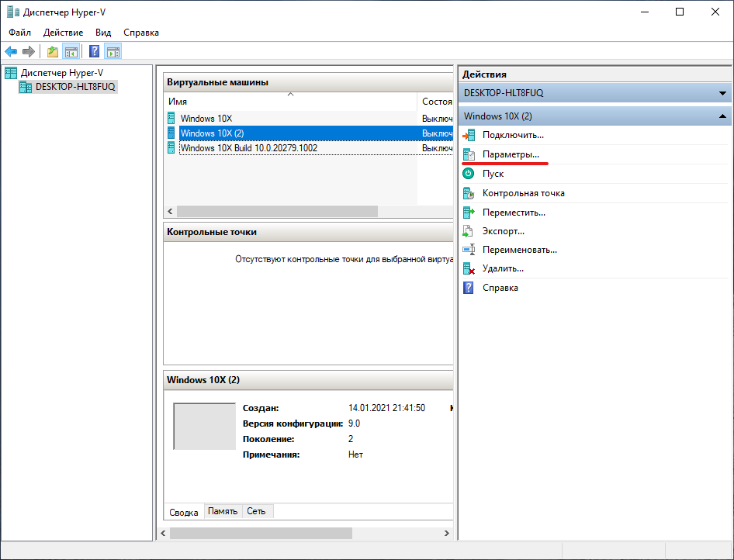Click the Up one level folder icon
Image resolution: width=734 pixels, height=560 pixels.
click(53, 51)
